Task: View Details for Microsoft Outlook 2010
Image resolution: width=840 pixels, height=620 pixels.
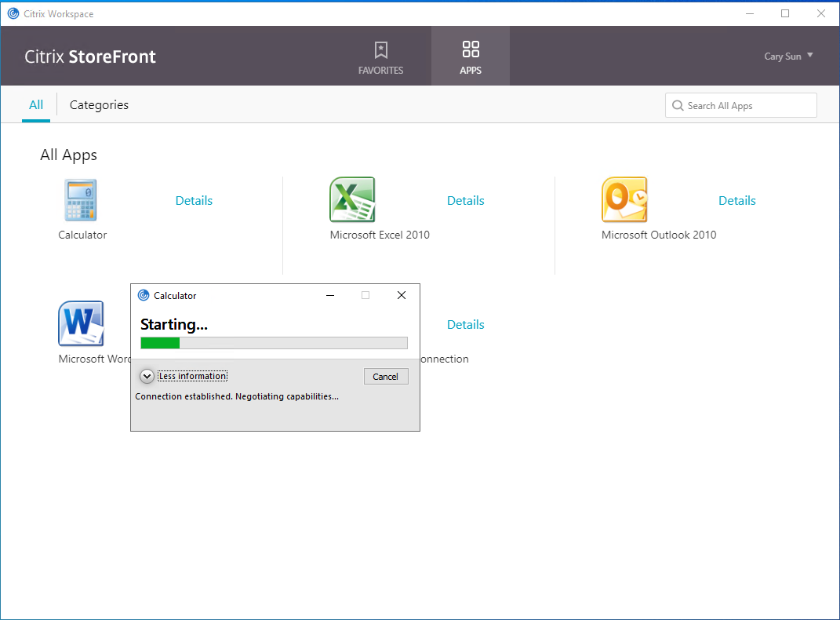Action: [737, 200]
